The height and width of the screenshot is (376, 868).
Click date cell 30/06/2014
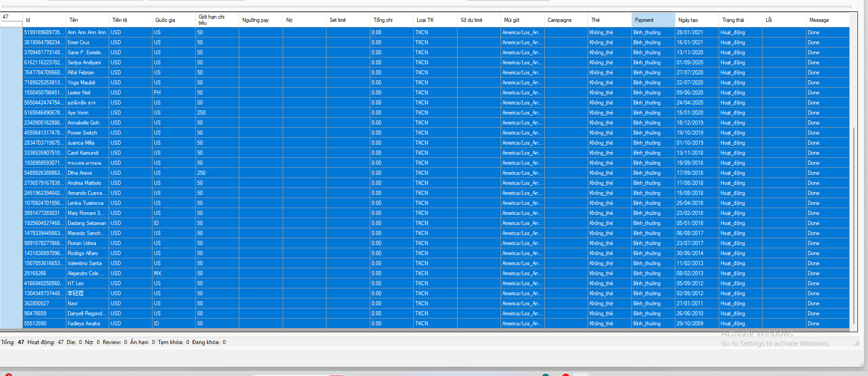697,253
